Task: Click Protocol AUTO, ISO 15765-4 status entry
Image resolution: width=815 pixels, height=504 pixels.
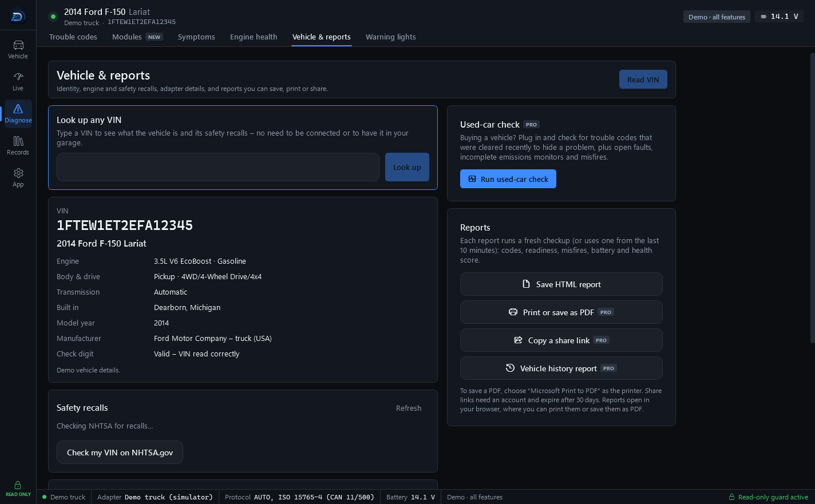Action: 299,497
